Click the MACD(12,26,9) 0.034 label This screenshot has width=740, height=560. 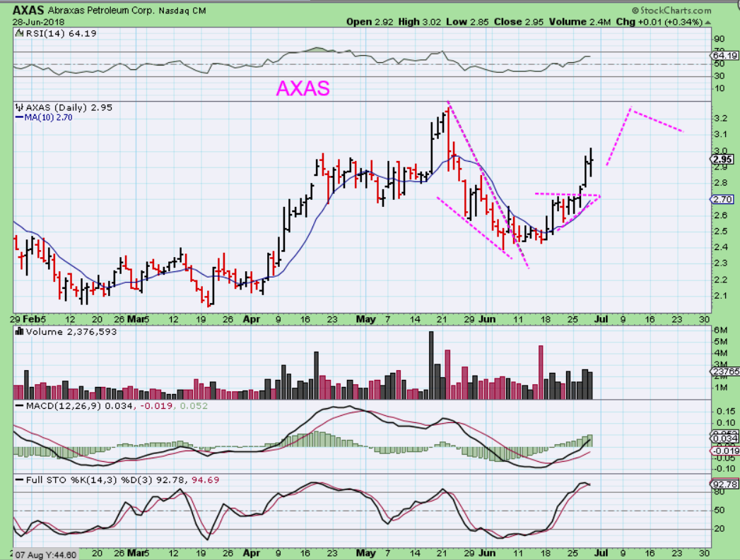click(79, 406)
